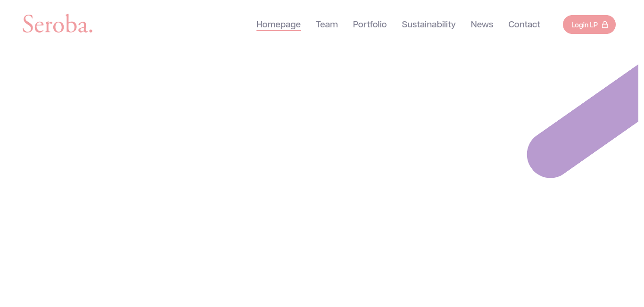Open the News section
This screenshot has height=307, width=644.
tap(482, 25)
